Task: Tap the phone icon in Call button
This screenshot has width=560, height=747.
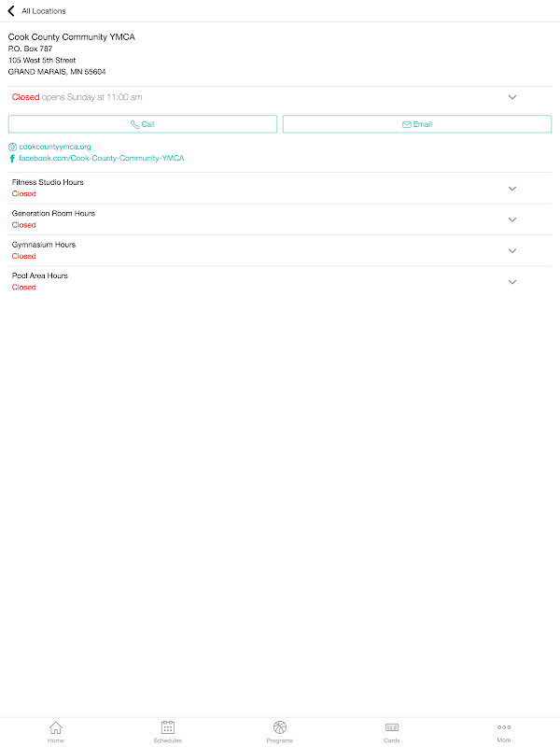Action: [135, 124]
